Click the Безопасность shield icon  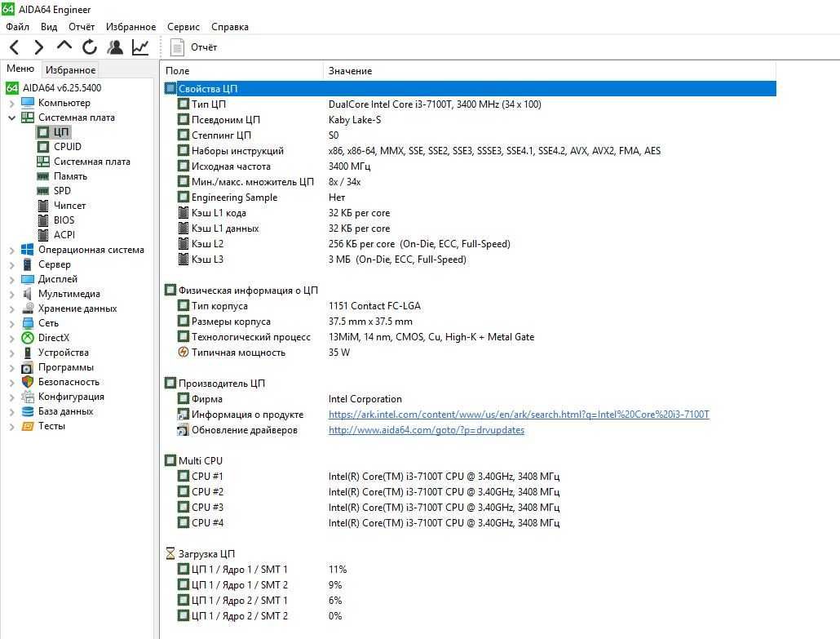point(28,382)
